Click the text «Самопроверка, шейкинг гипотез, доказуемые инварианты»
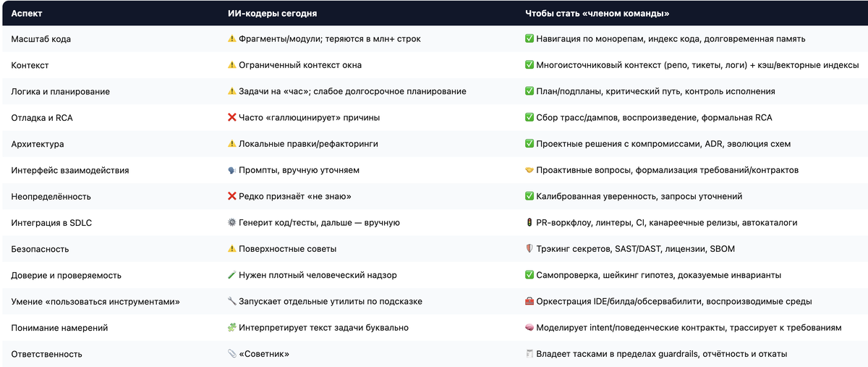The width and height of the screenshot is (868, 367). tap(659, 275)
